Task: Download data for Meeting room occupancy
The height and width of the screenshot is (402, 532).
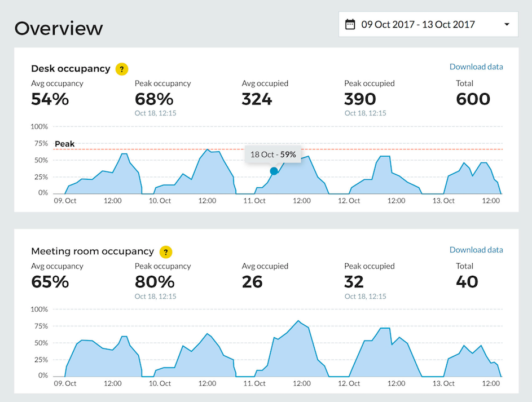Action: (476, 249)
